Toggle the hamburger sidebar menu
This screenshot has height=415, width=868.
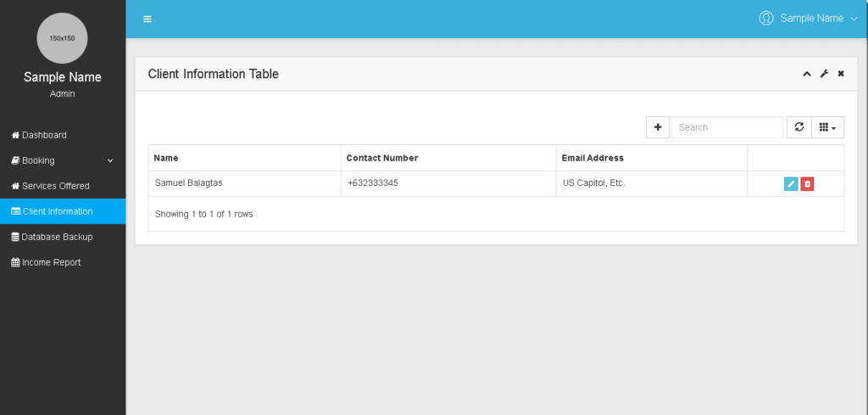point(147,19)
